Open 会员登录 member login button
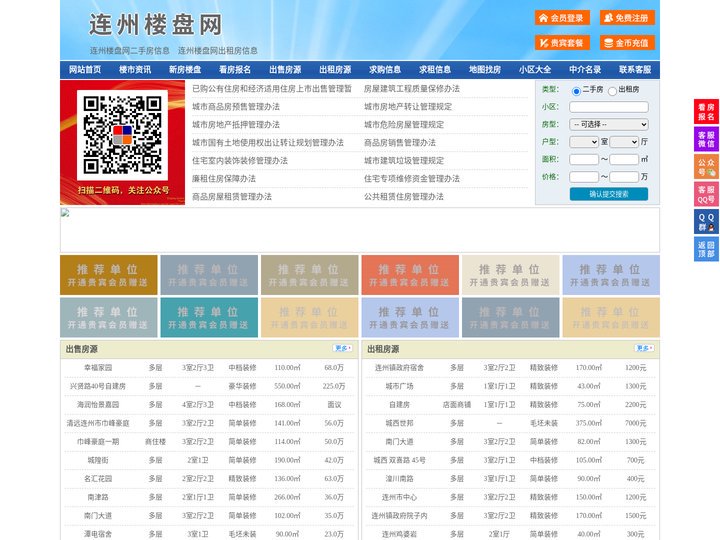720x540 pixels. [562, 18]
